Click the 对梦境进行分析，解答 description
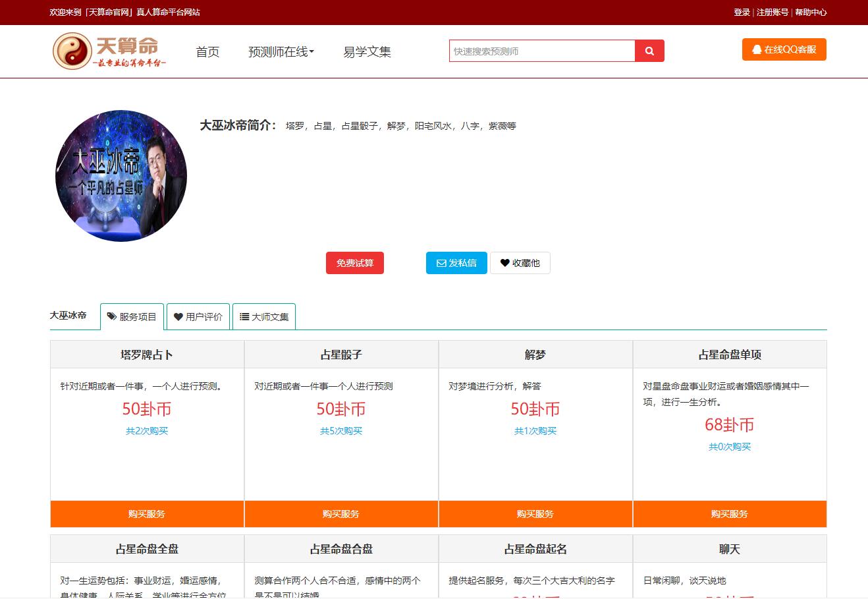This screenshot has height=599, width=868. (495, 386)
